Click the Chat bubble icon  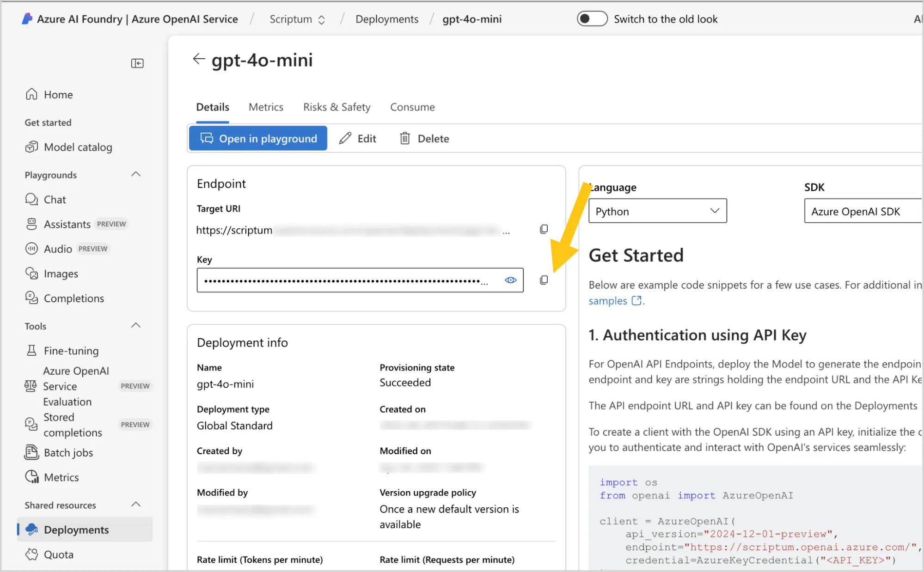[x=31, y=200]
